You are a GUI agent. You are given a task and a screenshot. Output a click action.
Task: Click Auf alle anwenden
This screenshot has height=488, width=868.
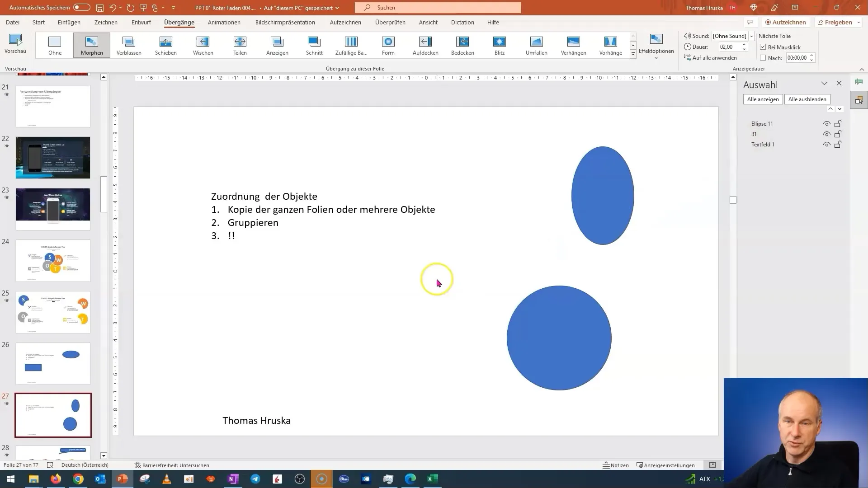tap(711, 58)
